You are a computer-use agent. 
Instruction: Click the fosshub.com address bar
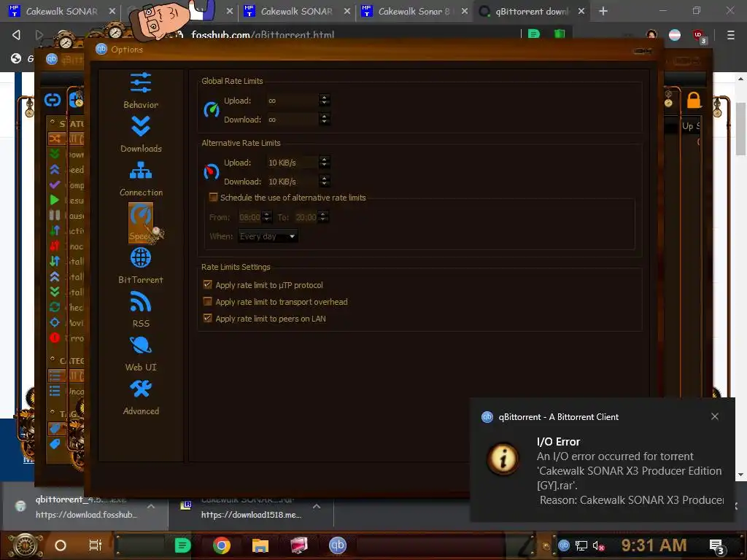coord(352,35)
